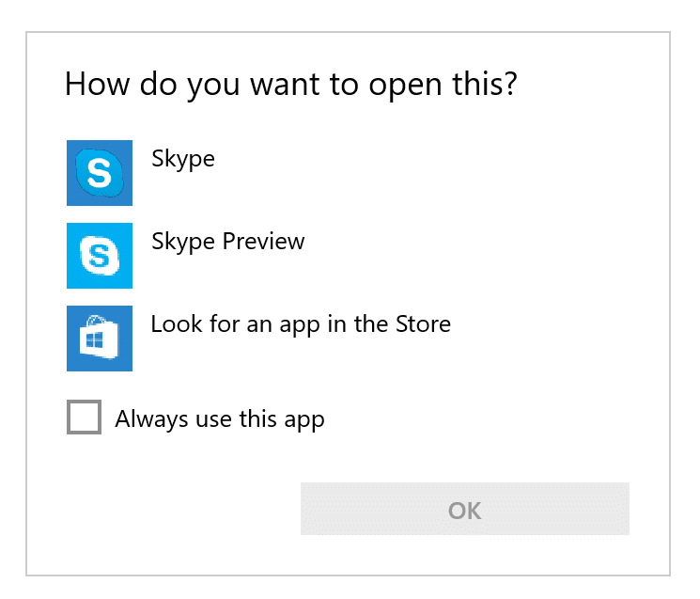This screenshot has width=700, height=599.
Task: Select the "Skype Preview" text entry
Action: pyautogui.click(x=228, y=242)
